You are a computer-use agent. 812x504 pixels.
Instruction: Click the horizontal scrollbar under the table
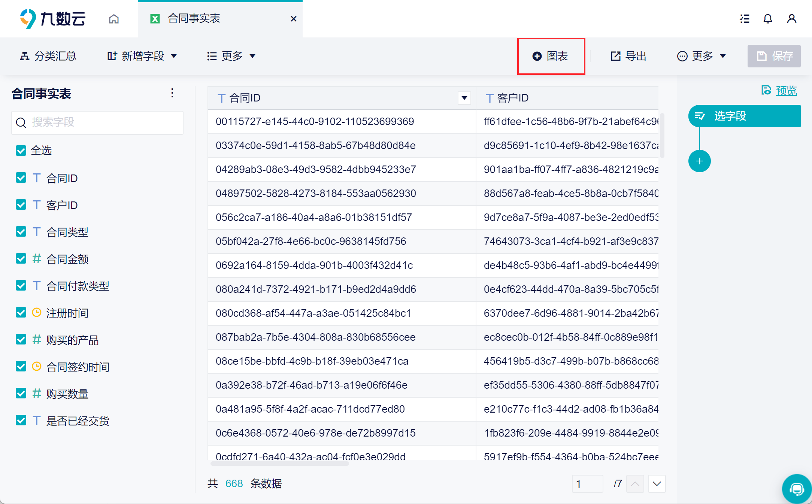click(279, 464)
